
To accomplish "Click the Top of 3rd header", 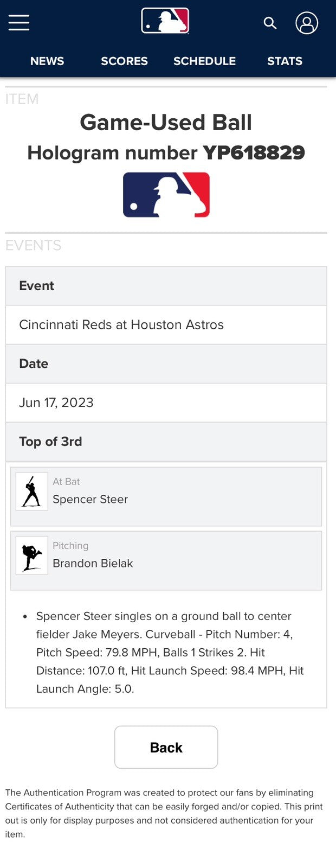I will [166, 442].
